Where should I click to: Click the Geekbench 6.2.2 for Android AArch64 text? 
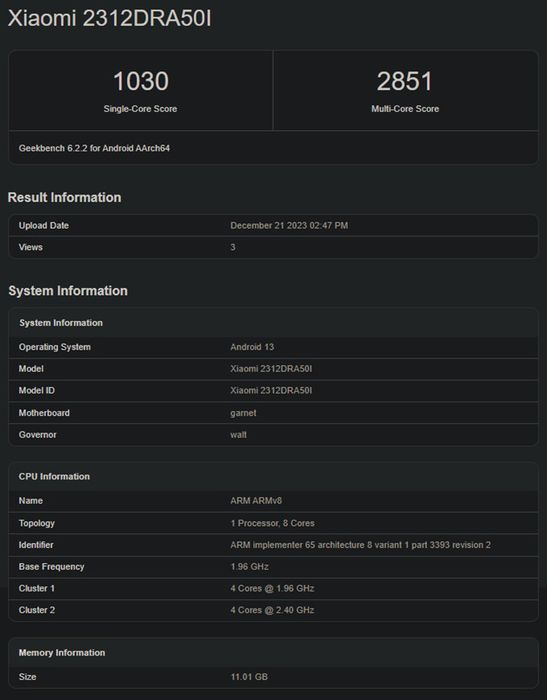(94, 148)
